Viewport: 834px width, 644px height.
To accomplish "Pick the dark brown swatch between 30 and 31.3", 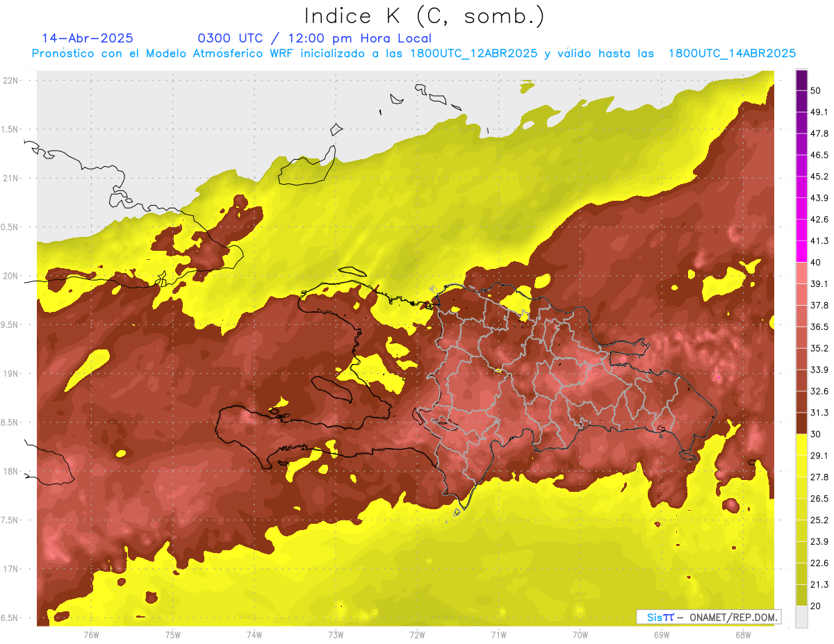I will tap(801, 424).
